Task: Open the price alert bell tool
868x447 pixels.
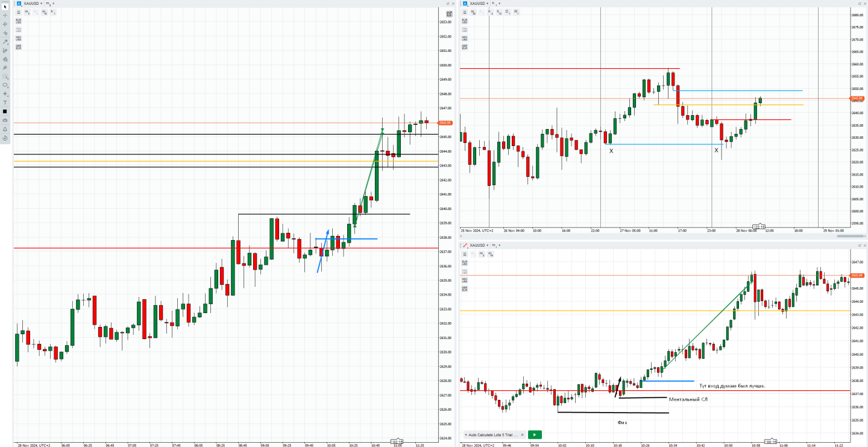Action: point(5,129)
